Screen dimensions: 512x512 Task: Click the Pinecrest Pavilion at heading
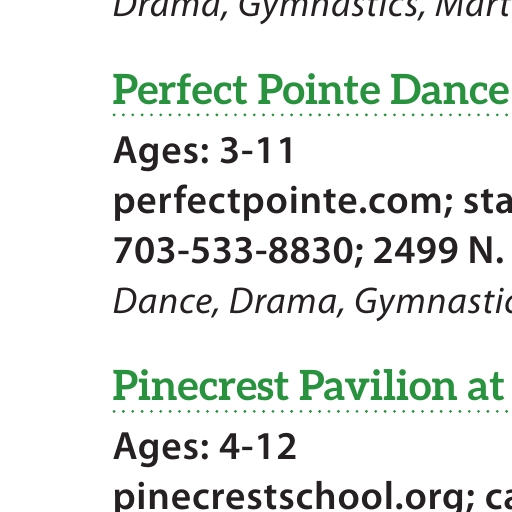[x=309, y=385]
